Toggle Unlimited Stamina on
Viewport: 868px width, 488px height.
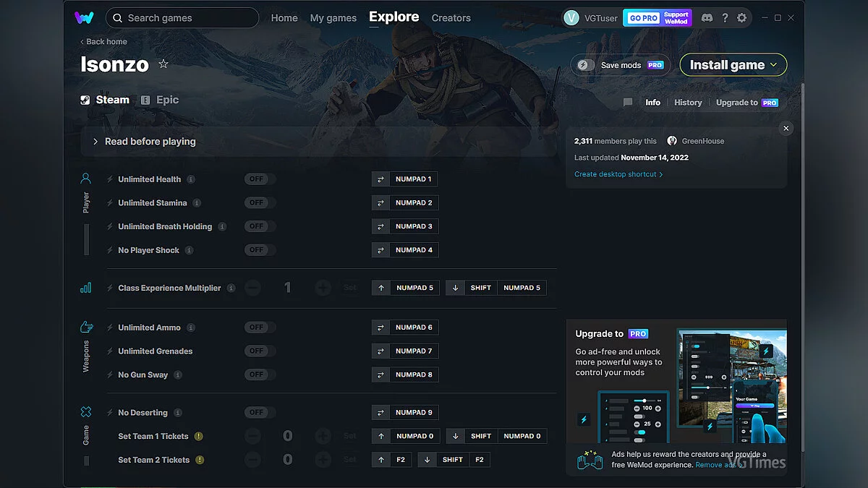tap(260, 203)
